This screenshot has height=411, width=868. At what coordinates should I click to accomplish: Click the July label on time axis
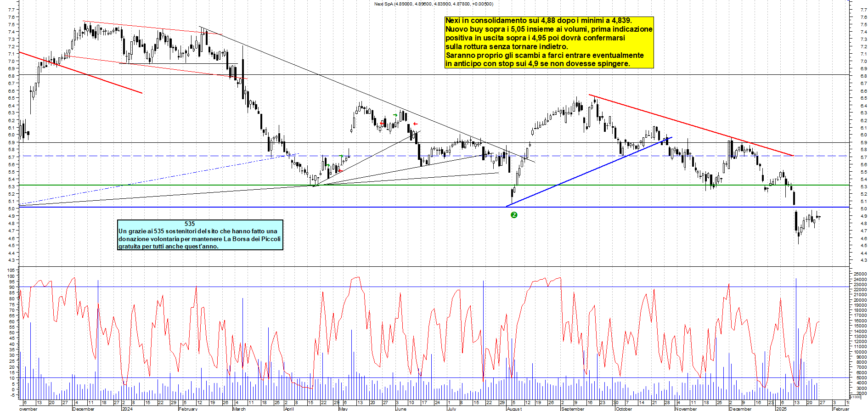point(452,409)
